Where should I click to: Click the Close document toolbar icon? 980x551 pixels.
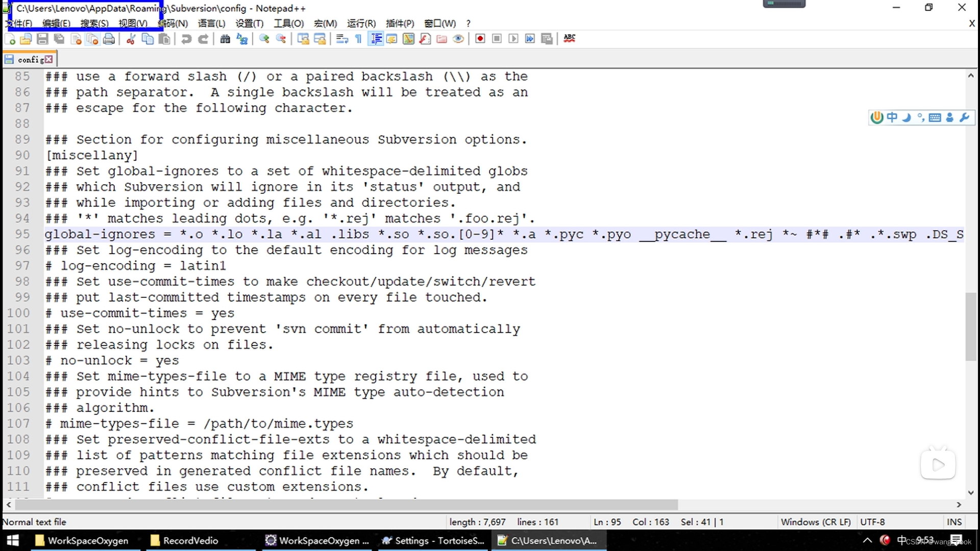click(76, 39)
